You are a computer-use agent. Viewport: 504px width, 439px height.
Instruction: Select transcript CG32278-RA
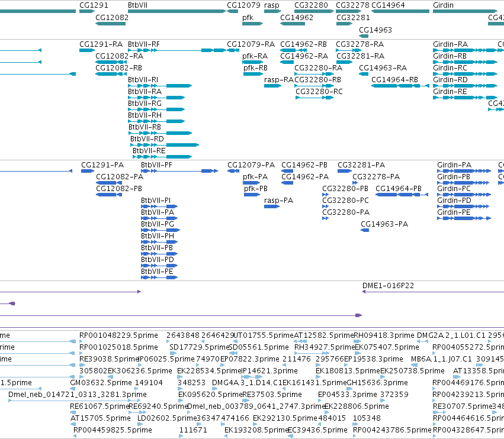point(359,44)
